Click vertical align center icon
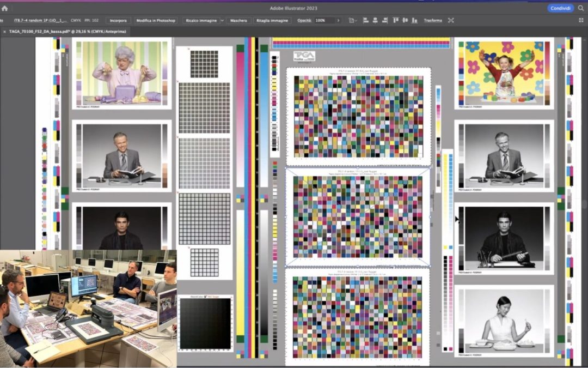The height and width of the screenshot is (368, 588). click(405, 20)
